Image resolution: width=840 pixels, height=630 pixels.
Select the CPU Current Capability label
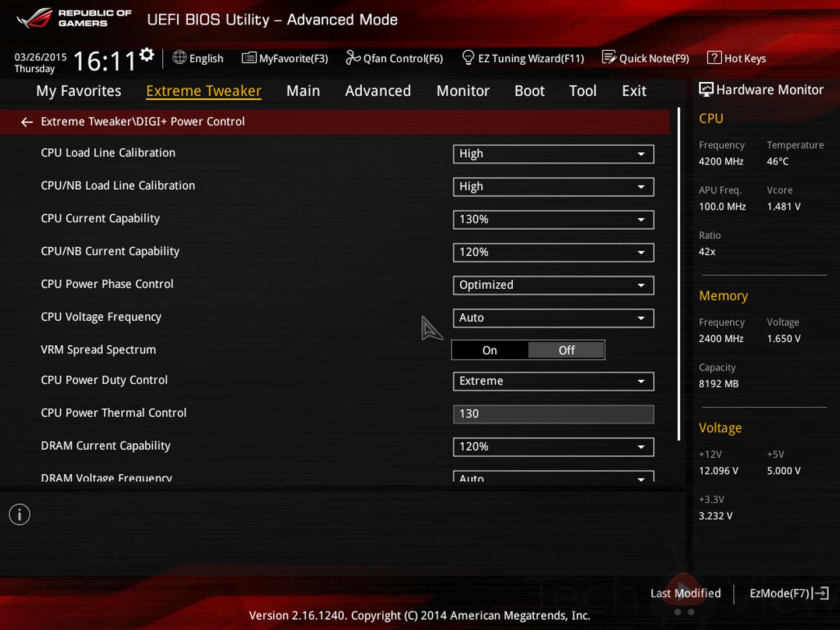tap(100, 219)
